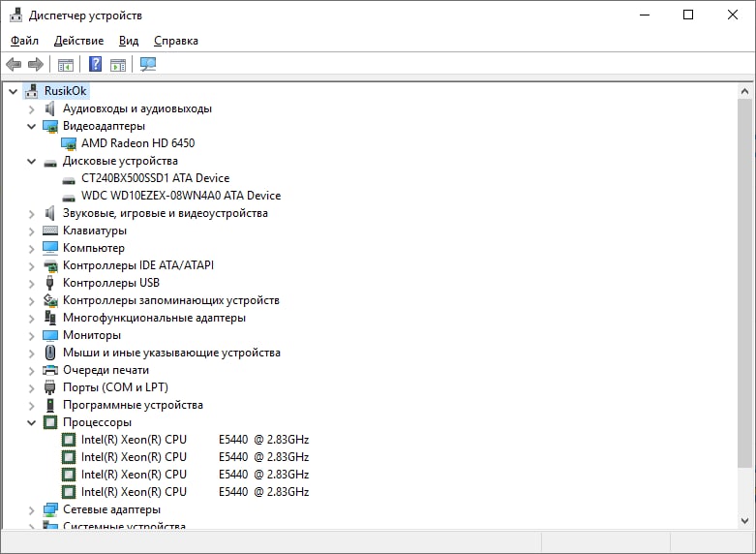Collapse the Дисковые устройства category

click(31, 161)
